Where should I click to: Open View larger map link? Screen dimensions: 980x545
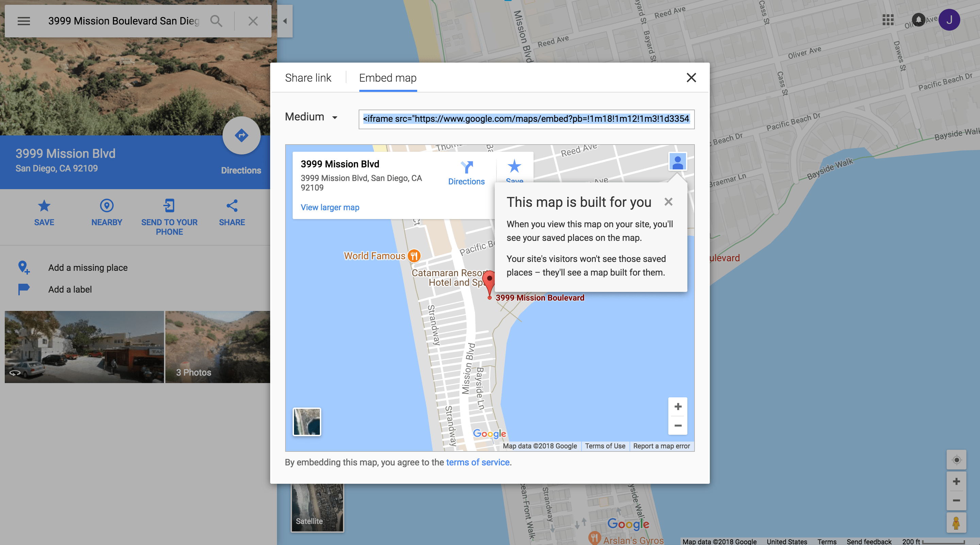329,207
